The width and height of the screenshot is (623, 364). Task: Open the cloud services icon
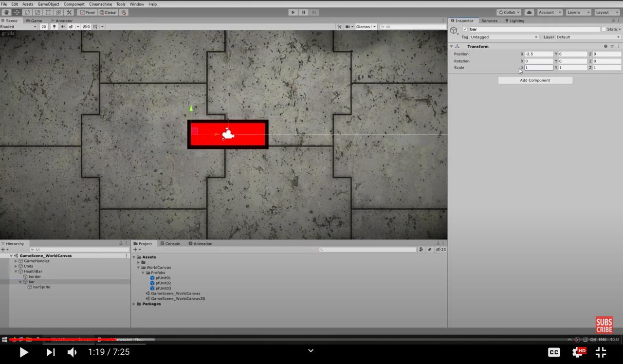pyautogui.click(x=530, y=12)
